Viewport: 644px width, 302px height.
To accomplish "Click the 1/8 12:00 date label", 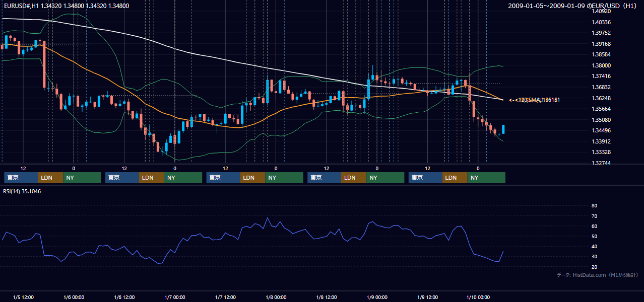I will coord(327,297).
